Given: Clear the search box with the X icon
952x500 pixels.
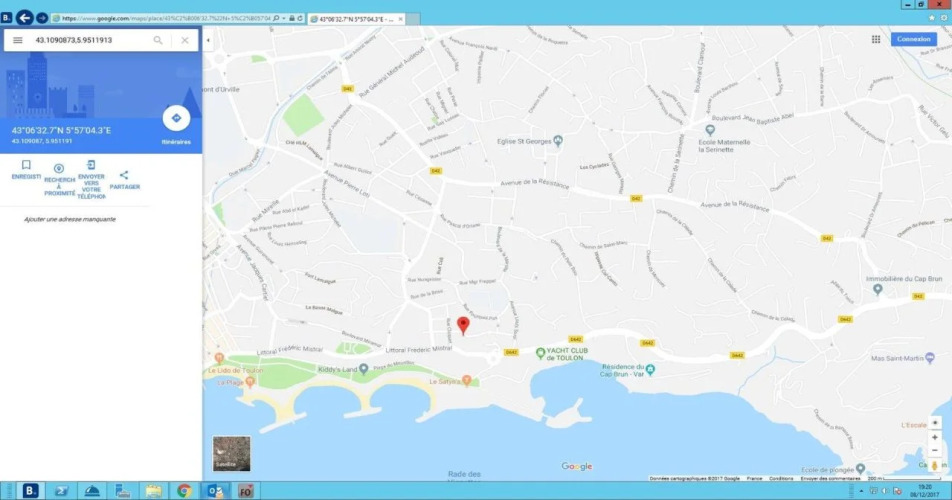Looking at the screenshot, I should (x=185, y=40).
